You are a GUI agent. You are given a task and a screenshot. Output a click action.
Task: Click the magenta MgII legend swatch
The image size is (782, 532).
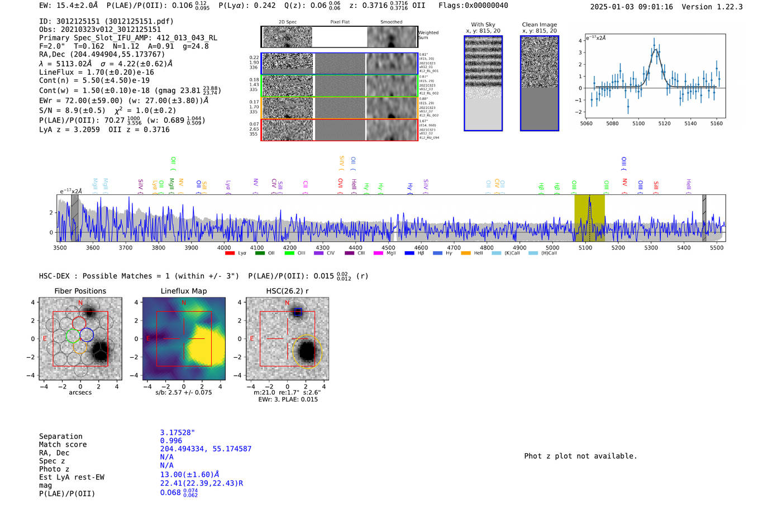click(x=378, y=253)
